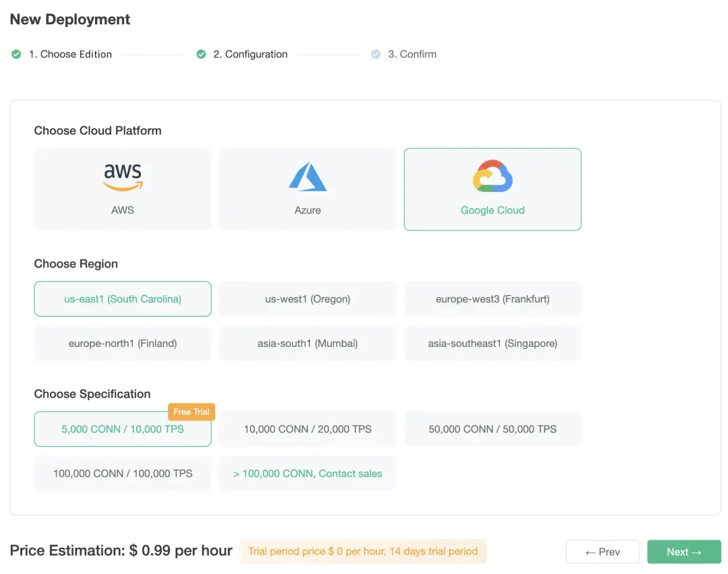
Task: Click the Next button
Action: pyautogui.click(x=684, y=552)
